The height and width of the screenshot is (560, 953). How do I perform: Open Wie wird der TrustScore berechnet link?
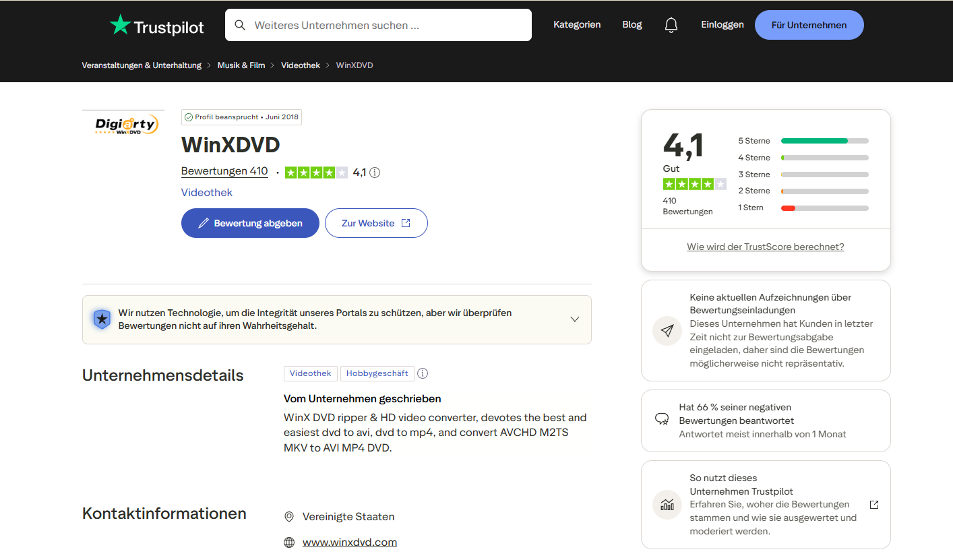(x=766, y=247)
